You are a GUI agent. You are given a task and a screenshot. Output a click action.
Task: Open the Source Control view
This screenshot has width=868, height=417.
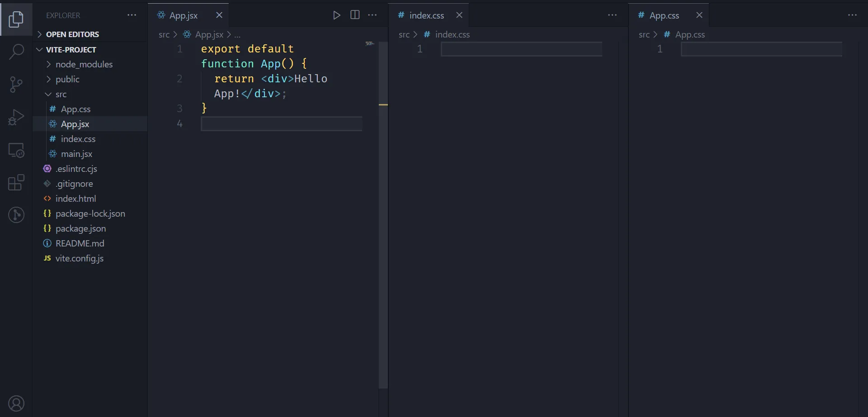[x=16, y=85]
